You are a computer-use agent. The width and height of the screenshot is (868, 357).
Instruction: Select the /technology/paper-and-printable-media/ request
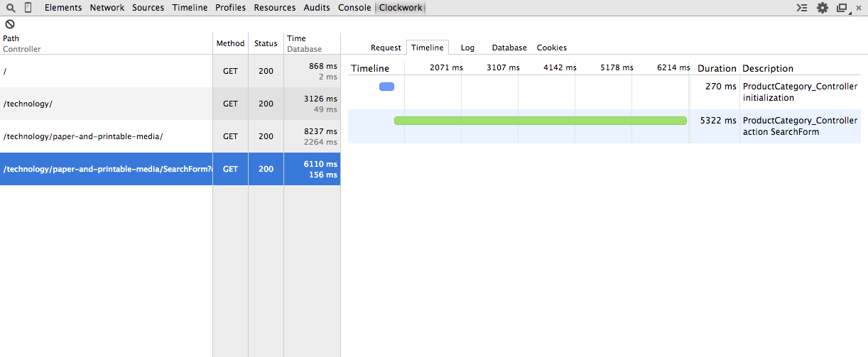pyautogui.click(x=107, y=136)
